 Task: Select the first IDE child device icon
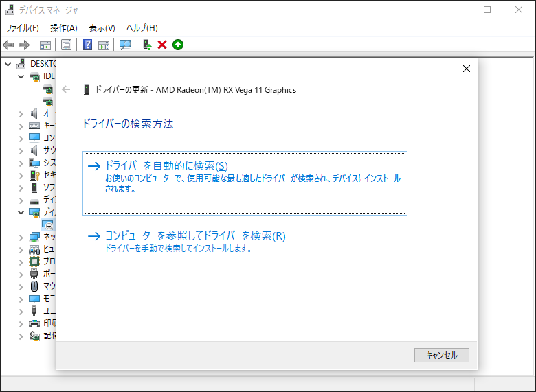point(48,89)
